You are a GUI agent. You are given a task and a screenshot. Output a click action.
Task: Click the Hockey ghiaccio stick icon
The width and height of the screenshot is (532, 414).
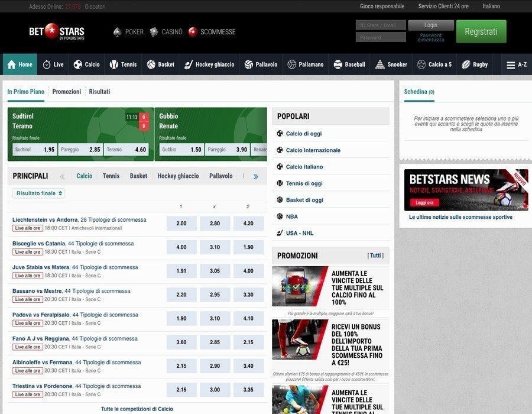coord(189,64)
